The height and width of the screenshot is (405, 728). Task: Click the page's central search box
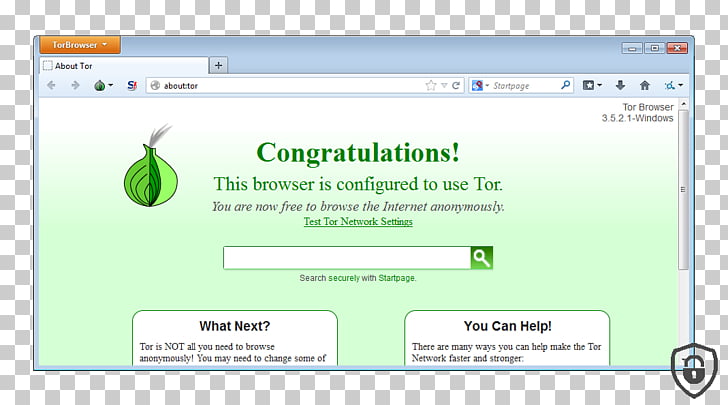coord(347,258)
